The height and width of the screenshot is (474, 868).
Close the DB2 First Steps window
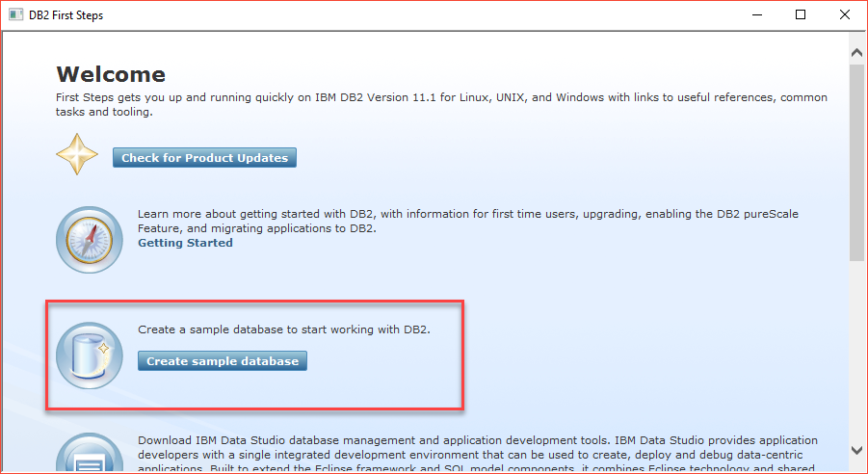(845, 15)
